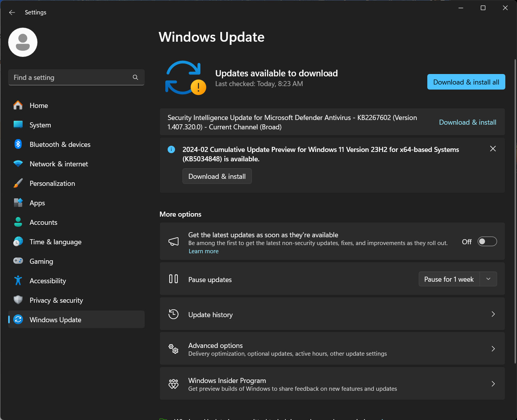Open the Pause for 1 week dropdown

(x=488, y=279)
